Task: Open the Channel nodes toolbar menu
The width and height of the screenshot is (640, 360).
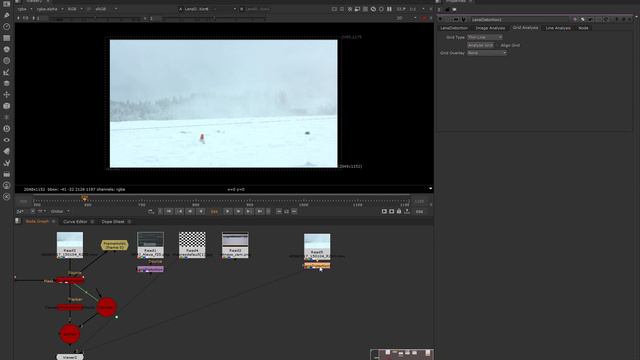Action: (6, 38)
